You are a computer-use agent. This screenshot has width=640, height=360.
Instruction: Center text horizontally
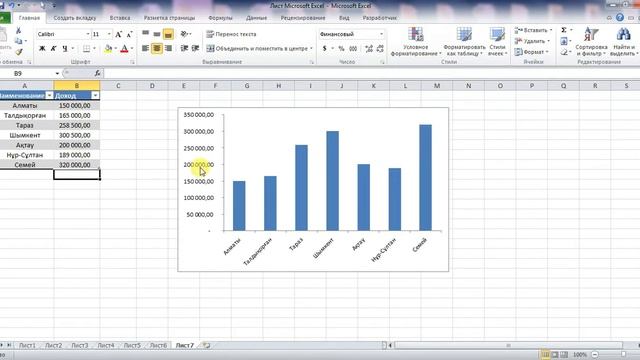157,49
